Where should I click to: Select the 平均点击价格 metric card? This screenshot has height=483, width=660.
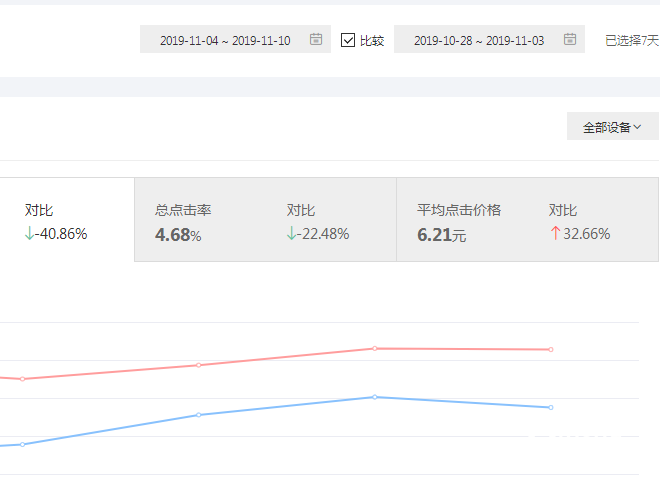(527, 220)
